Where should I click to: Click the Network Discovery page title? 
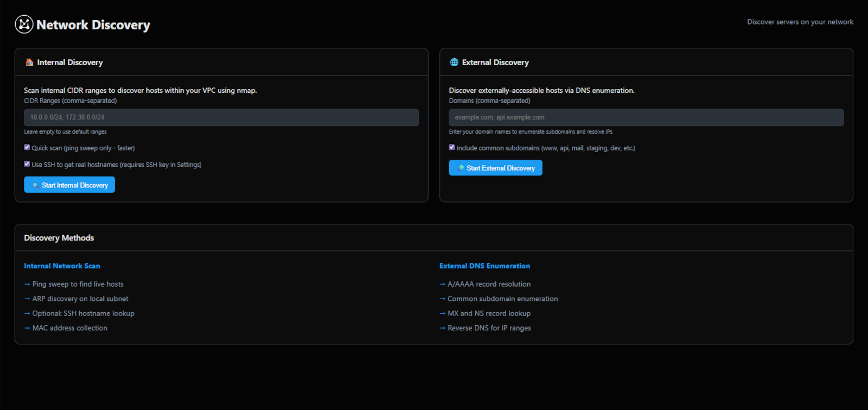(x=93, y=25)
